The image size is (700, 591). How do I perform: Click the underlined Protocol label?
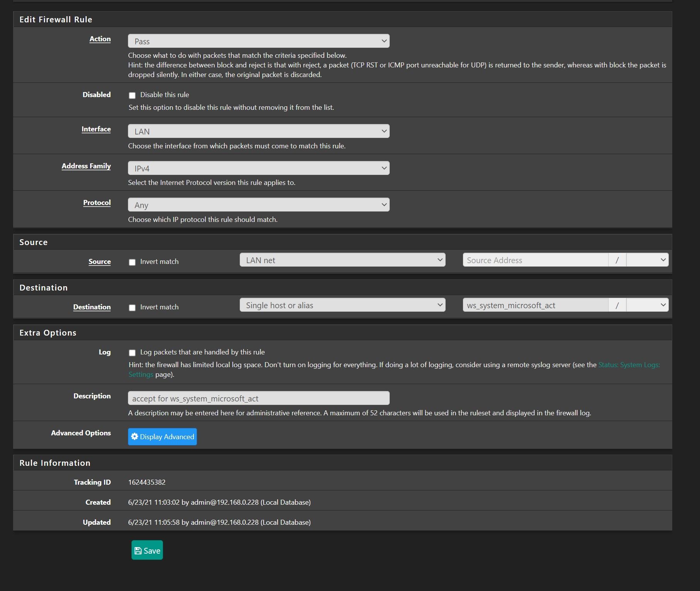(97, 203)
